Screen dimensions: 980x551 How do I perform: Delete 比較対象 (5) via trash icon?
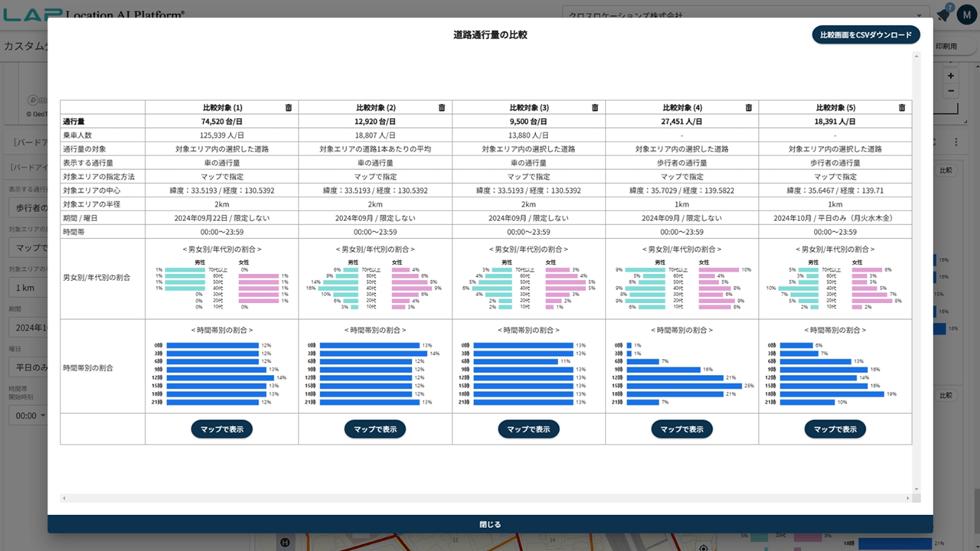902,108
